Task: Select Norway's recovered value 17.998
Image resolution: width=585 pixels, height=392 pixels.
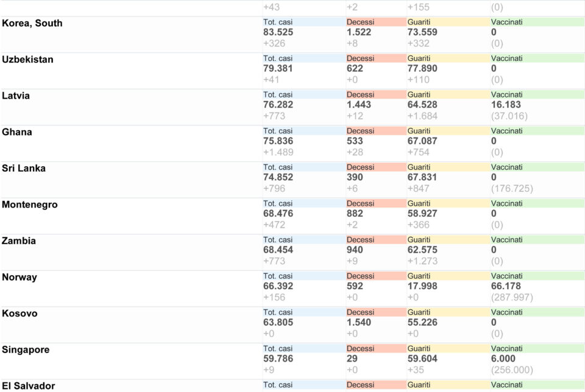Action: pyautogui.click(x=422, y=286)
